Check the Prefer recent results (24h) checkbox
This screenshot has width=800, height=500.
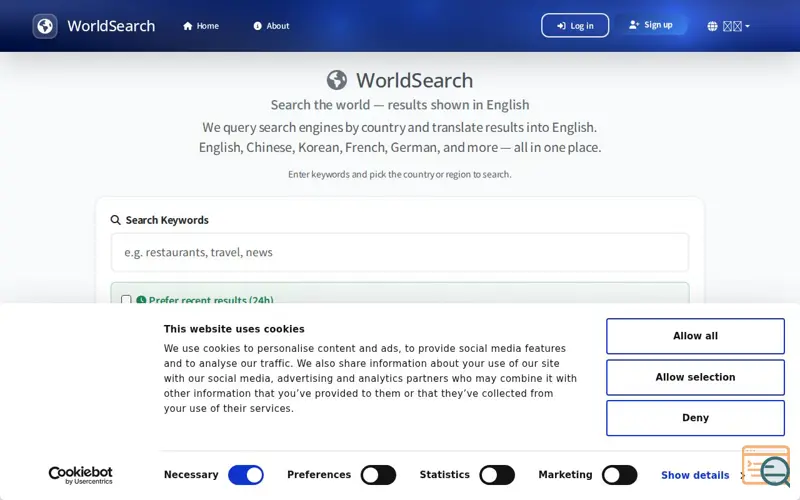[126, 300]
